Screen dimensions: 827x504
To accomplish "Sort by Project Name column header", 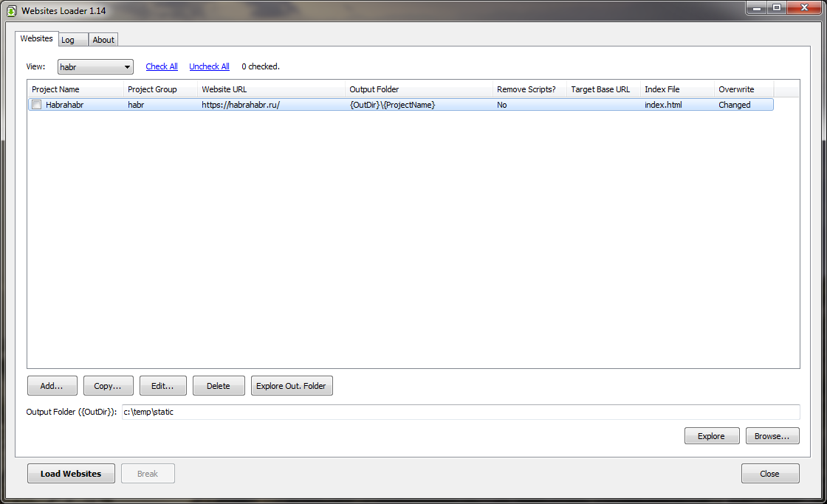I will [x=74, y=89].
